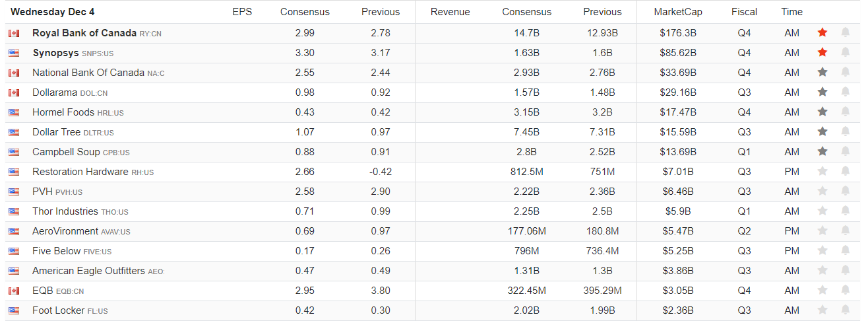Star Thor Industries row

[822, 211]
